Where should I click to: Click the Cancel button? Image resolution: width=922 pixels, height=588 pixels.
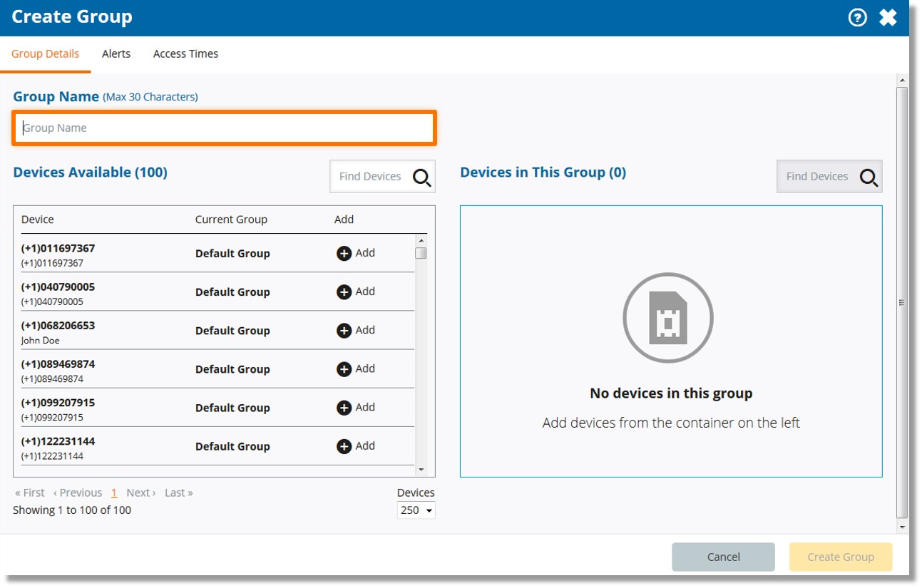[x=723, y=557]
